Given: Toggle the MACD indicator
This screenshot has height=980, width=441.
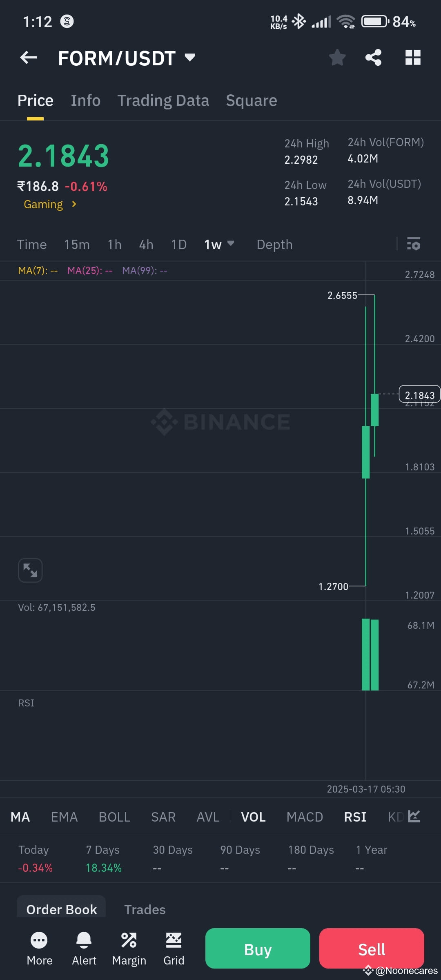Looking at the screenshot, I should pyautogui.click(x=305, y=817).
